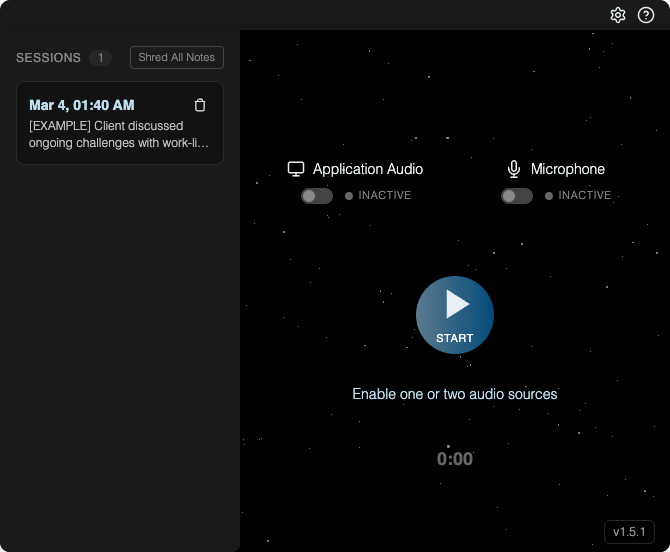Click the 'Enable one or two audio sources' hint
This screenshot has width=670, height=552.
455,394
